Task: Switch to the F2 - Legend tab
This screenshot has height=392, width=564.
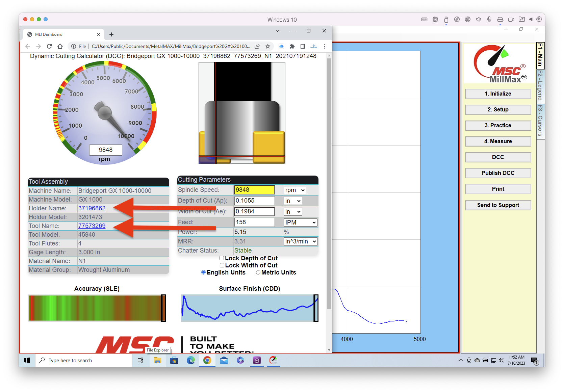Action: pos(540,86)
